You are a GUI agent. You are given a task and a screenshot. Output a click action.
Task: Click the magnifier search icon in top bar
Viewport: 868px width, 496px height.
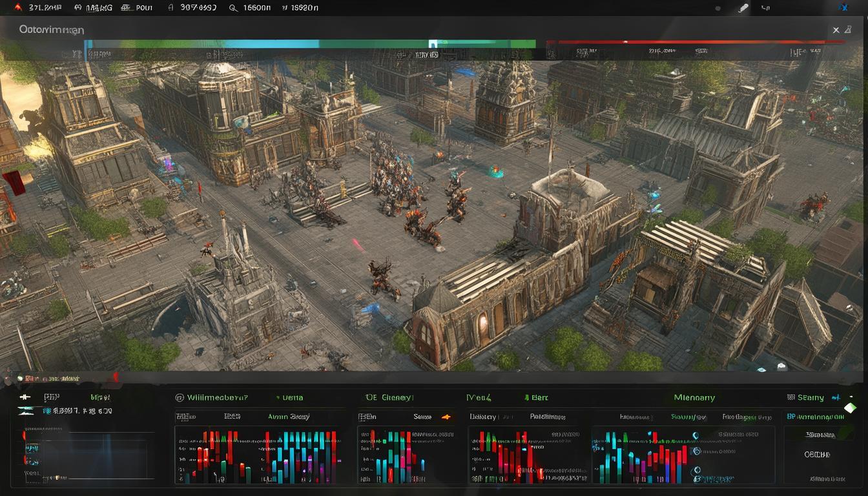pos(233,8)
